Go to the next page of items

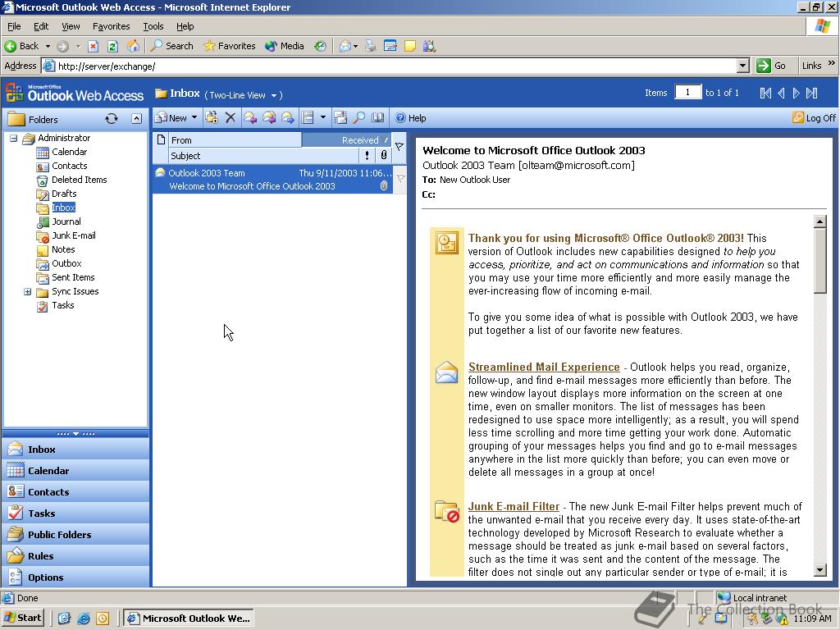(x=796, y=94)
